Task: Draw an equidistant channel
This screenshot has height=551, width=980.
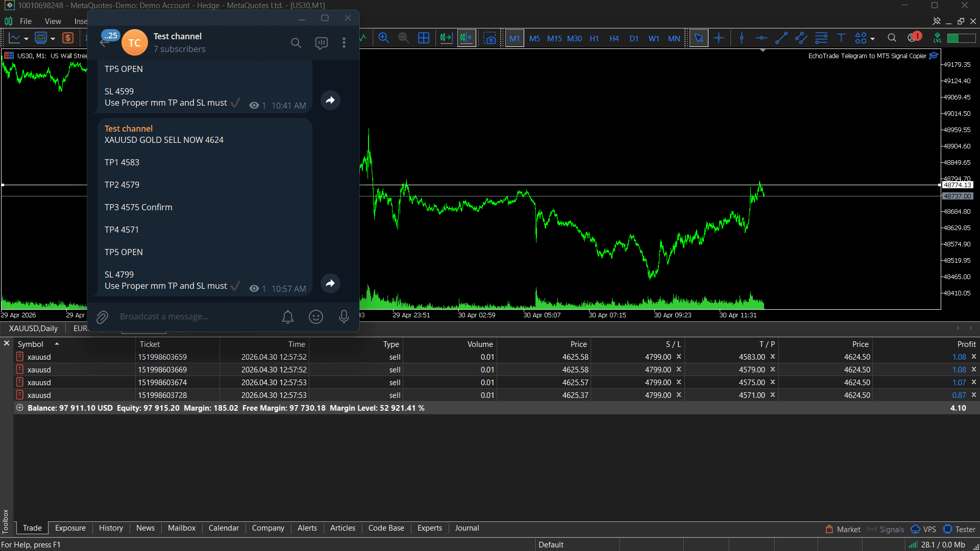Action: coord(801,38)
